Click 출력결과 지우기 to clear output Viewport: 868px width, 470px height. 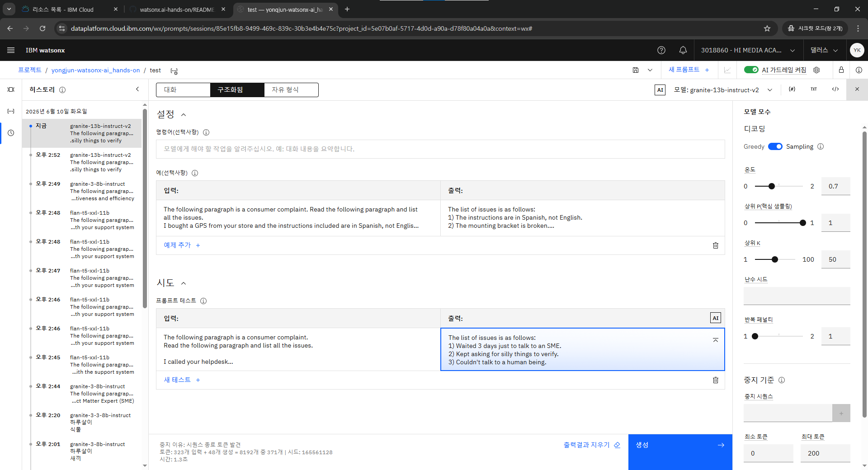point(591,445)
